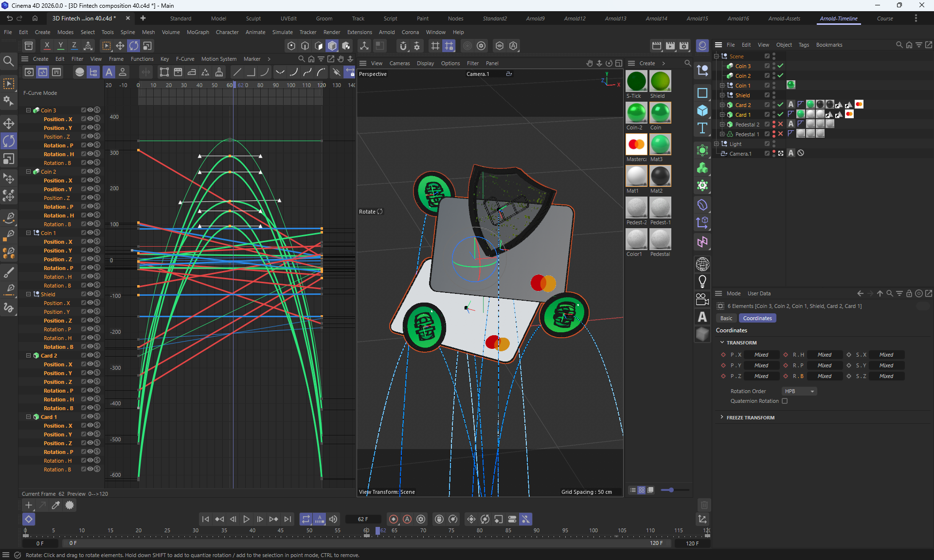Enable the Quaternion Rotation checkbox

(785, 401)
